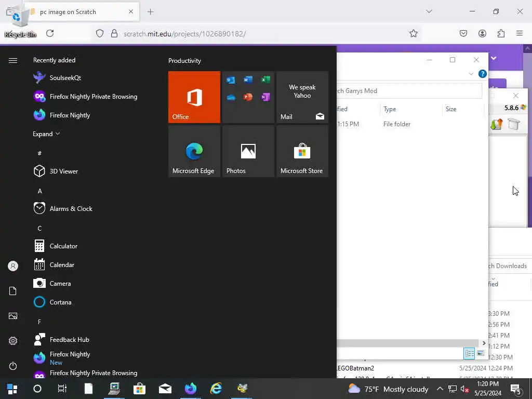Jump to the A letter header
532x399 pixels.
39,191
